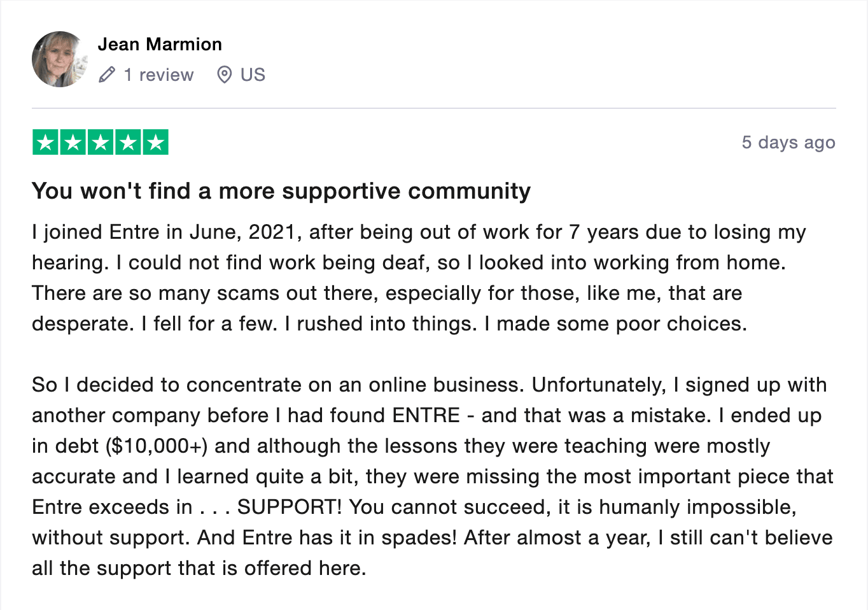This screenshot has height=610, width=868.
Task: Click the fourth green rating star
Action: point(128,142)
